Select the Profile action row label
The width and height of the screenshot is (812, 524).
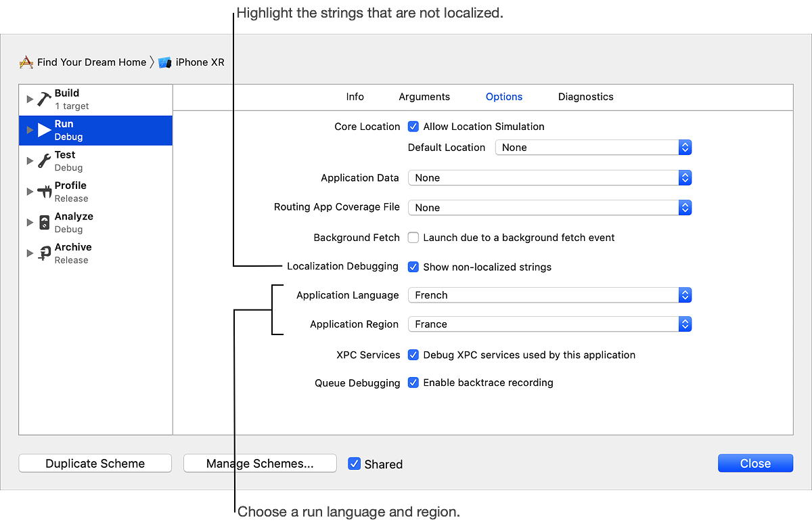click(70, 185)
